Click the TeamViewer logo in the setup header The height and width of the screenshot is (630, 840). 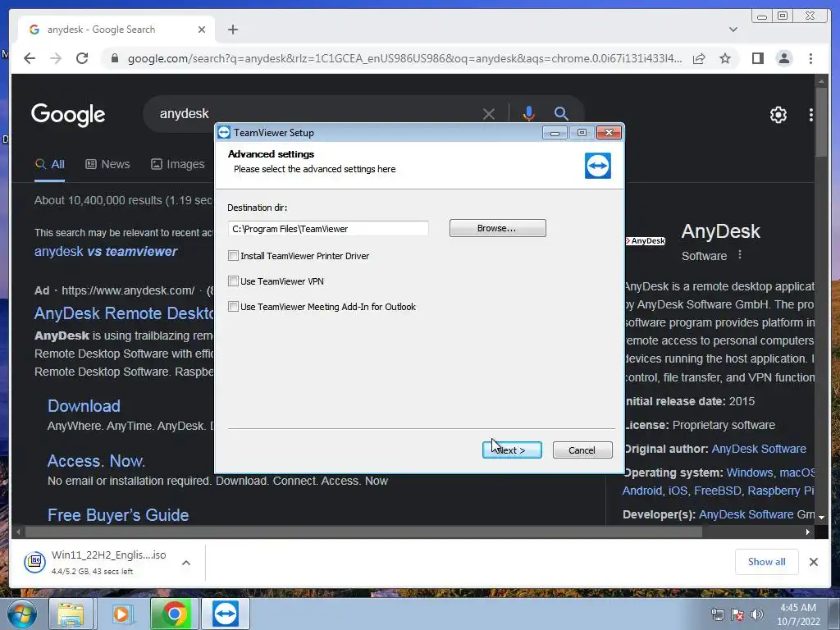(598, 166)
